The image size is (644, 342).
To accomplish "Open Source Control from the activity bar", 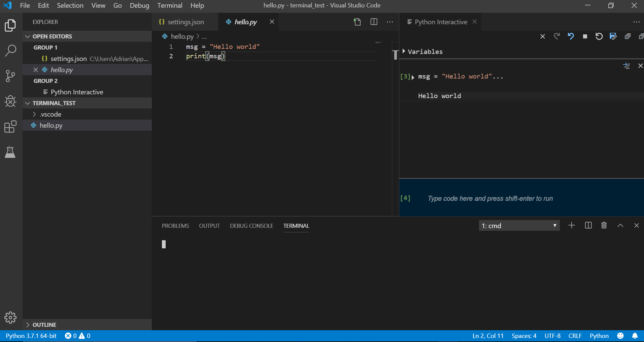I will (10, 76).
